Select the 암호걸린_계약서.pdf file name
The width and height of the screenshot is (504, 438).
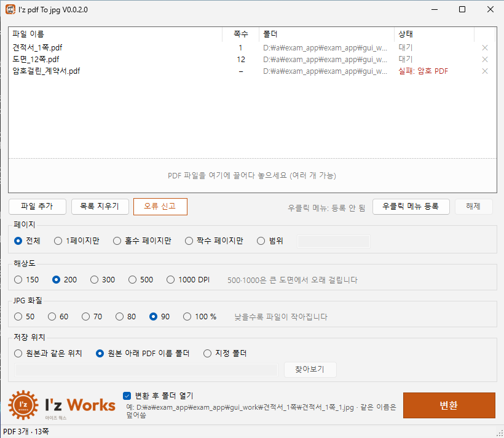point(46,71)
